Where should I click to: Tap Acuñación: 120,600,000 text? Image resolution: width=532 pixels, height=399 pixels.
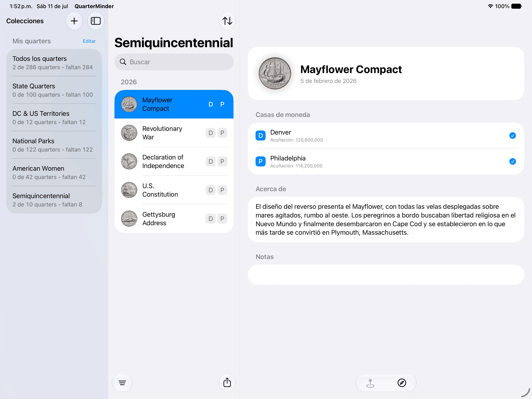(x=297, y=140)
